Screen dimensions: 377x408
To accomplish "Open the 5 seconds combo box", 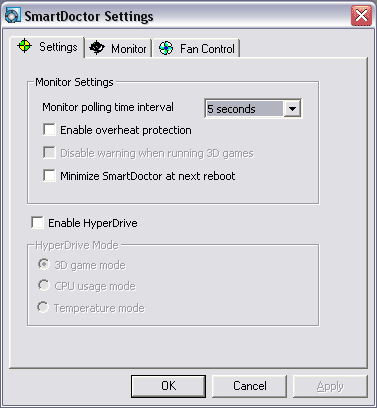I will 253,108.
